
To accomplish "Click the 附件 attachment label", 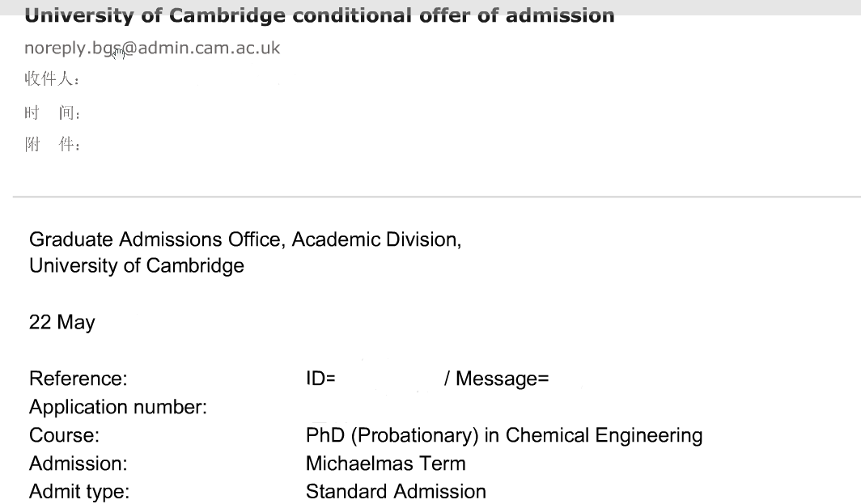I will pos(52,145).
